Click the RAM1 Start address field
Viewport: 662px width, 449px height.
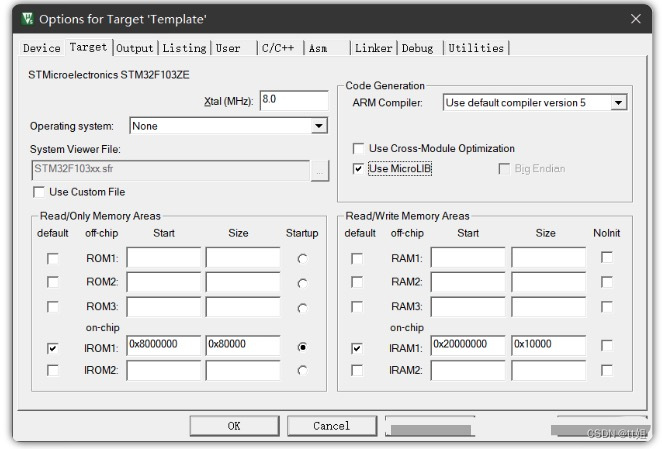[x=468, y=257]
